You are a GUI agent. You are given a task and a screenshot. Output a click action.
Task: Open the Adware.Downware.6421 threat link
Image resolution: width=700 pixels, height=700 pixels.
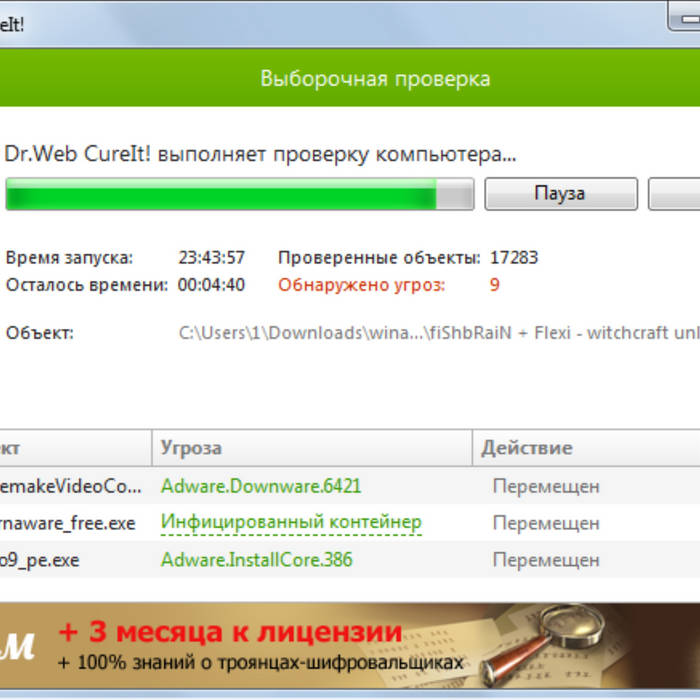pos(261,486)
